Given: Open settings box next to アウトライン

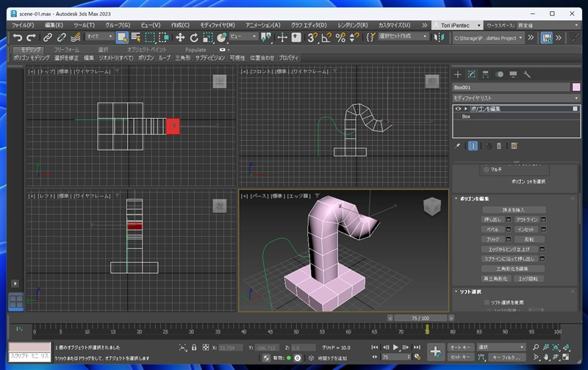Looking at the screenshot, I should point(543,220).
